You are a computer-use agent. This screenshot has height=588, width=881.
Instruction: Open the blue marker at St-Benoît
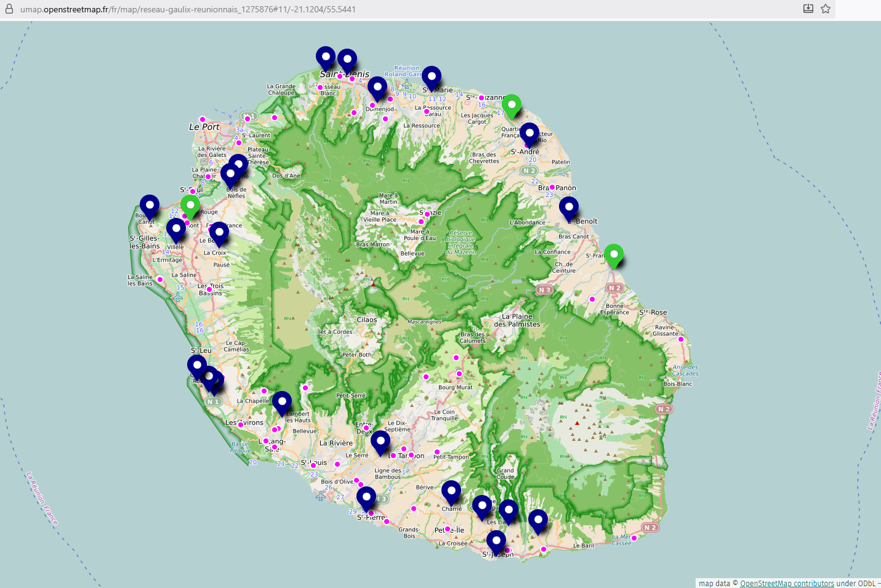(x=569, y=209)
